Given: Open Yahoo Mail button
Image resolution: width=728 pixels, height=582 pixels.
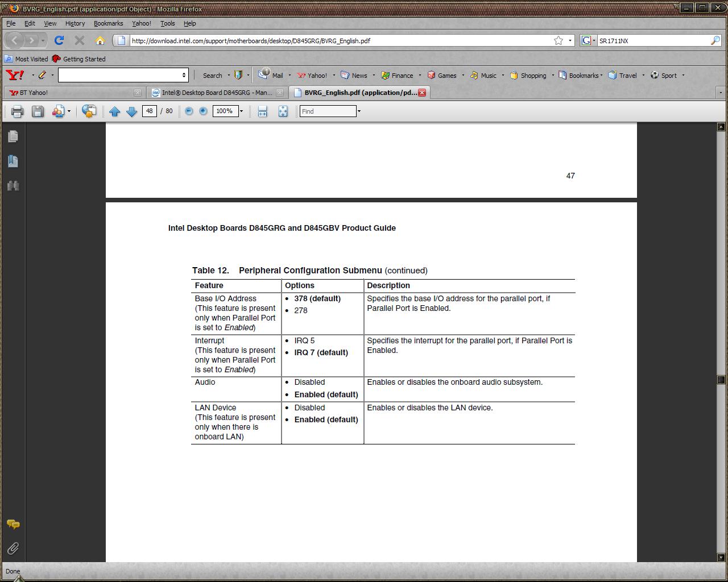Looking at the screenshot, I should [x=271, y=75].
